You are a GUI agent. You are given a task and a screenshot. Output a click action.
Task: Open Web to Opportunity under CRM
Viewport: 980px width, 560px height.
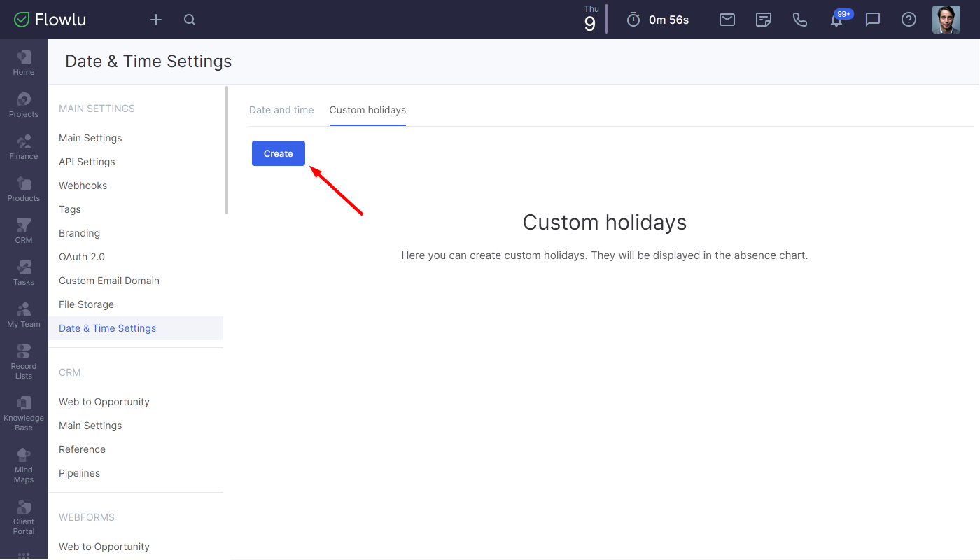click(104, 402)
